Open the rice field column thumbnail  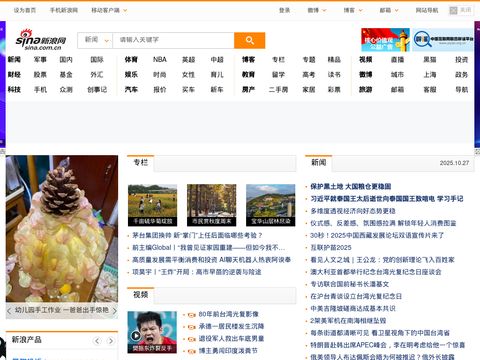click(152, 205)
